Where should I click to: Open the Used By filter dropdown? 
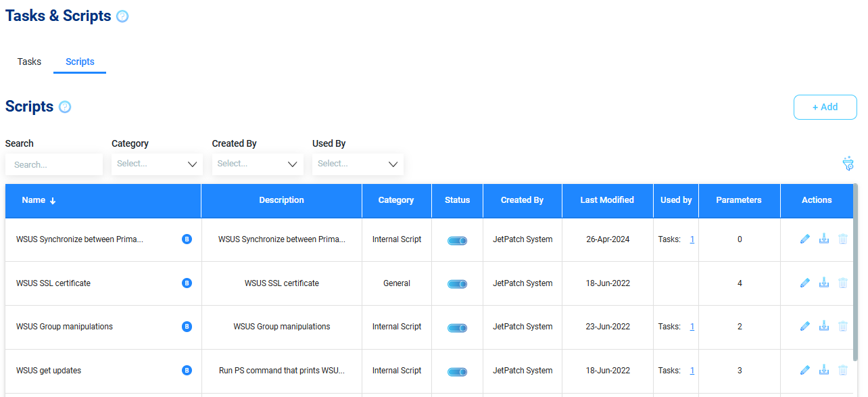[358, 164]
